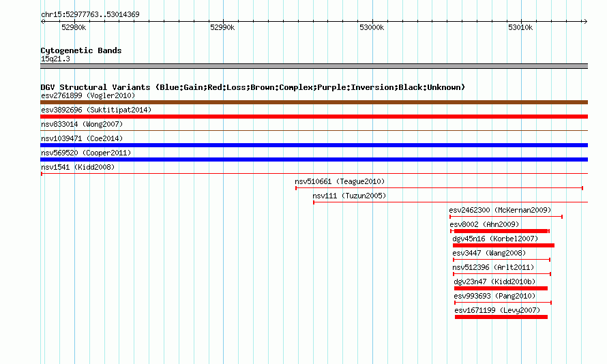Click the dgv23n47 (Kidd2010b) label
The image size is (607, 364).
pyautogui.click(x=494, y=282)
